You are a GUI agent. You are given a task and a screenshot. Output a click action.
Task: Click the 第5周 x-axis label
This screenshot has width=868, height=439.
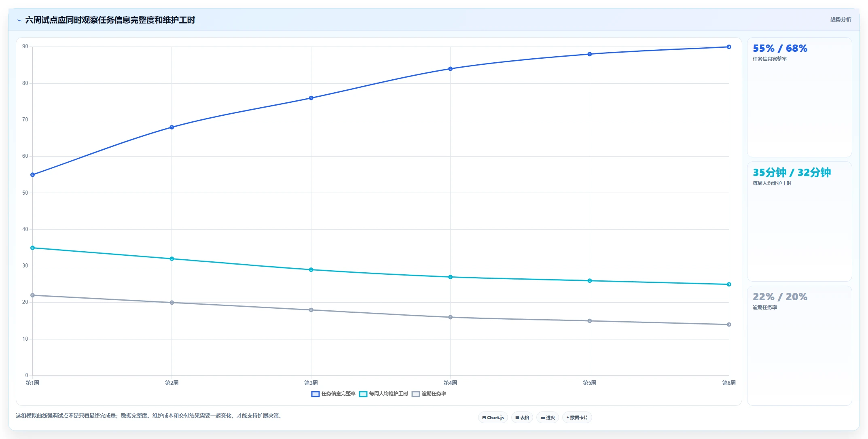[x=590, y=383]
